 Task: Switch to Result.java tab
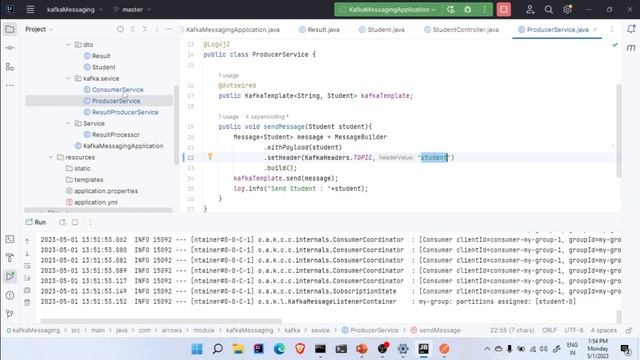pyautogui.click(x=319, y=29)
